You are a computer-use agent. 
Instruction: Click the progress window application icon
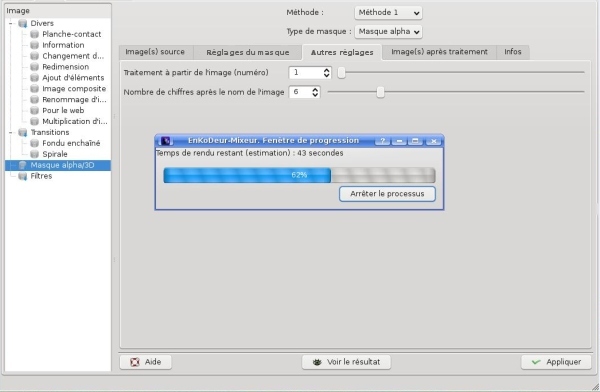tap(166, 141)
